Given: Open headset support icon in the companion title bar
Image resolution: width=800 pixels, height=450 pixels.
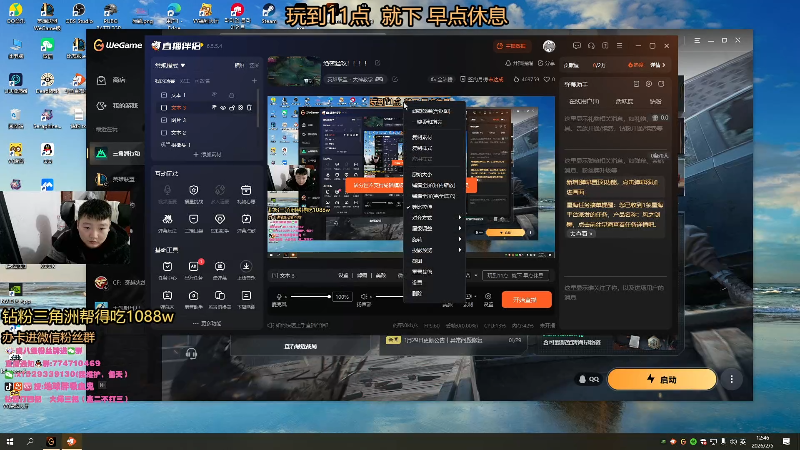Looking at the screenshot, I should (591, 45).
